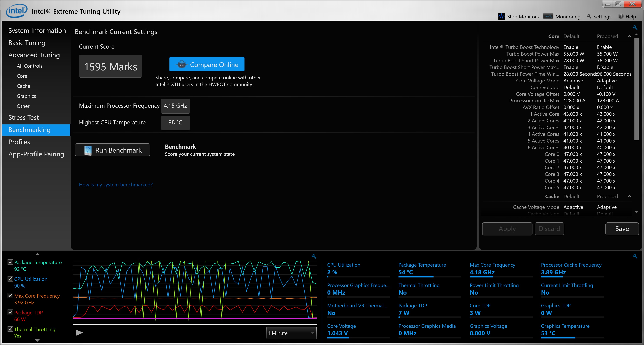This screenshot has height=345, width=644.
Task: Click the Package TDP 7 W reading
Action: 404,313
